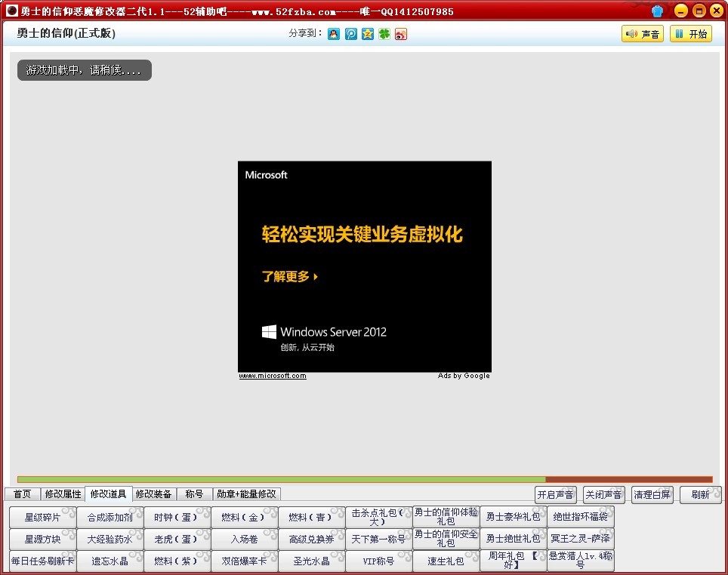728x575 pixels.
Task: Click the Ads by Google label
Action: point(464,376)
